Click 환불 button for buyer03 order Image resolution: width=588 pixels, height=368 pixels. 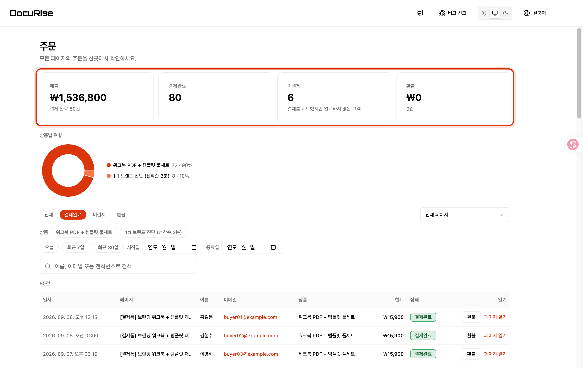click(471, 354)
